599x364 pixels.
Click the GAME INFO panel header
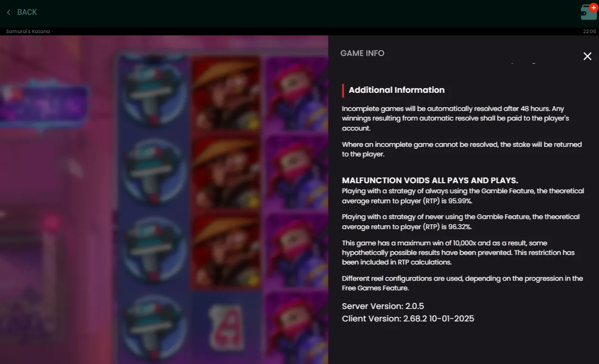point(362,54)
